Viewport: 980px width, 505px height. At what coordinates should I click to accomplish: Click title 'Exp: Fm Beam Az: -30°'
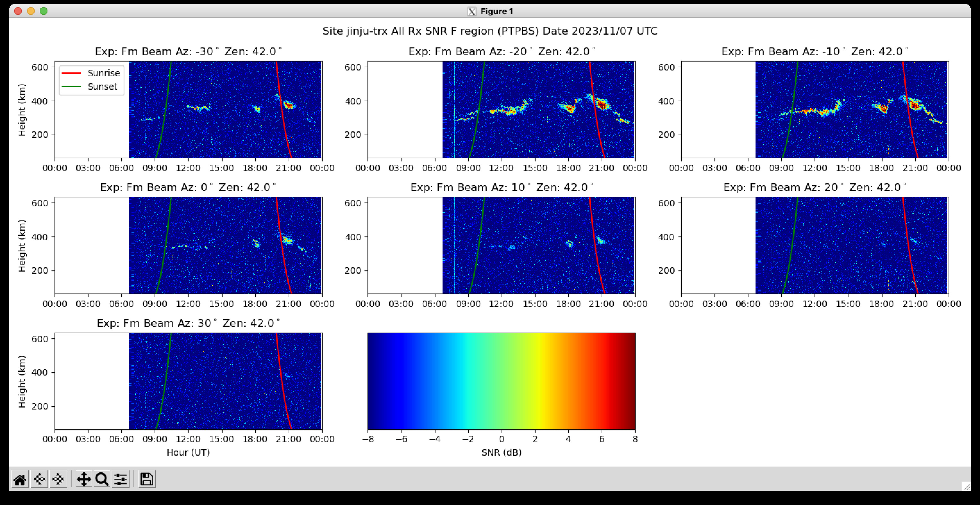(x=188, y=51)
